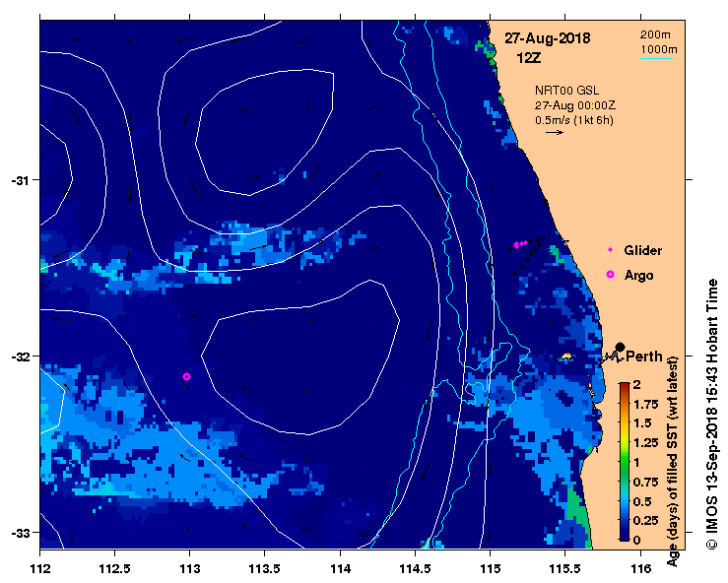
Task: Click the IMOS copyright timestamp text
Action: [x=712, y=414]
